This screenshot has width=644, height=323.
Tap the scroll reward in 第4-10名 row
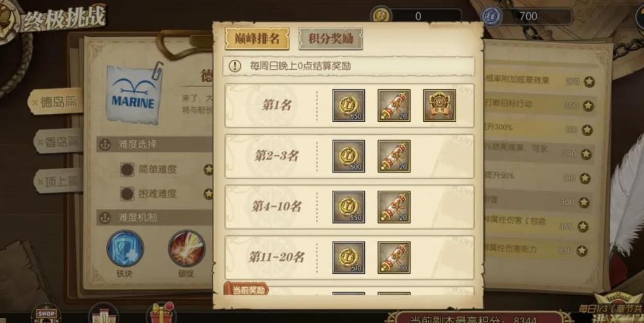tap(394, 207)
